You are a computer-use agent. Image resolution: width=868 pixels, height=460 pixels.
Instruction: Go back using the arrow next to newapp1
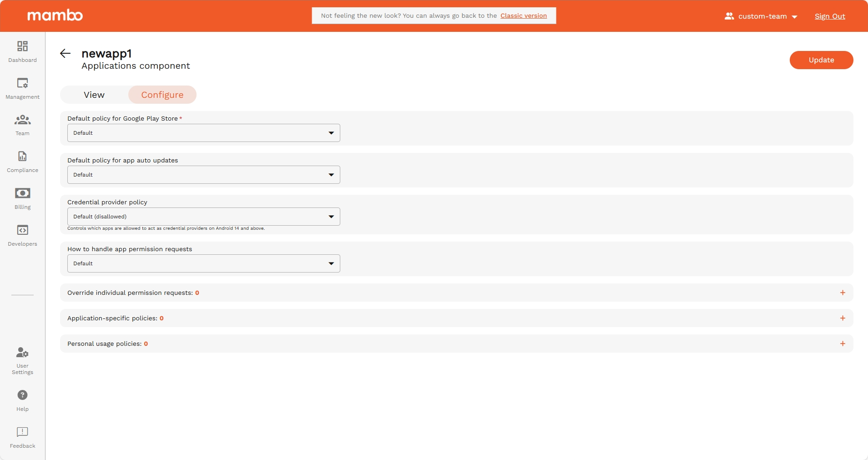(65, 53)
